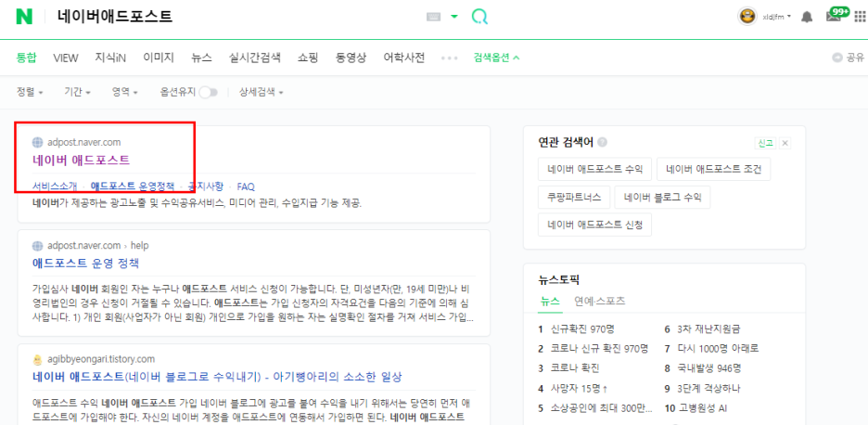Open the 애드포스트 운영정책 sublink
868x425 pixels.
[133, 187]
